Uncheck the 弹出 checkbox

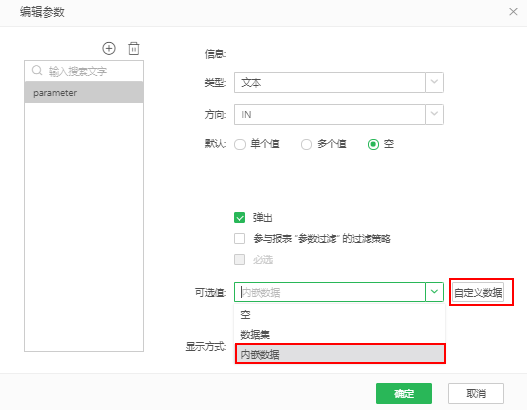[240, 217]
